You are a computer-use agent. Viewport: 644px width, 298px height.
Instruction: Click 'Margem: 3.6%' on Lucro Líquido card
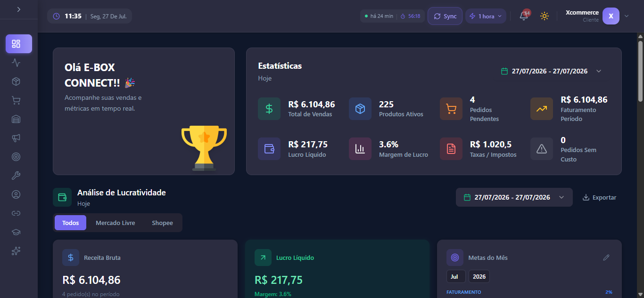(273, 294)
